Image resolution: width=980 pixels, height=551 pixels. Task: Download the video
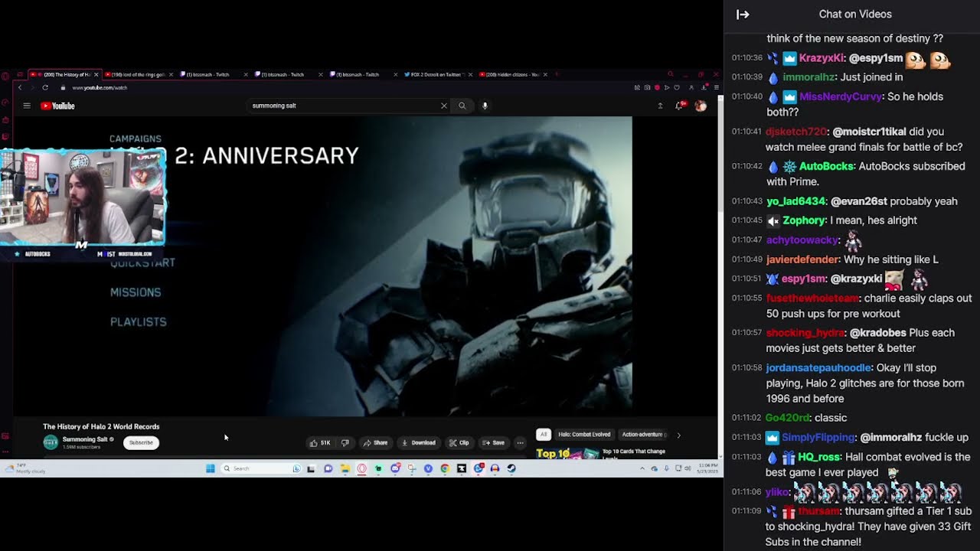[419, 442]
